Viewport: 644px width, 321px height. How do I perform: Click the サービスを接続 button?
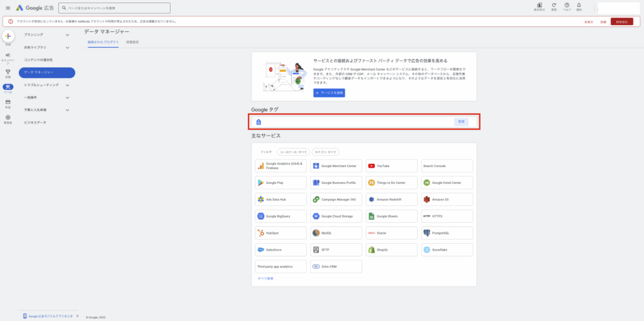[329, 93]
